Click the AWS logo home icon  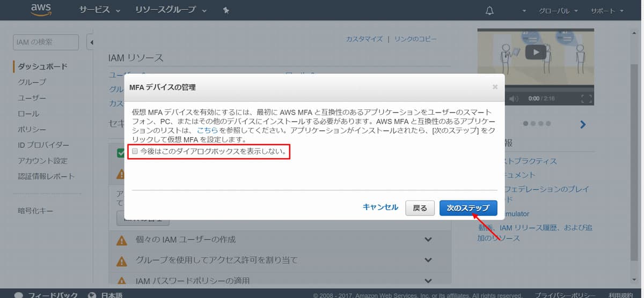(x=41, y=10)
